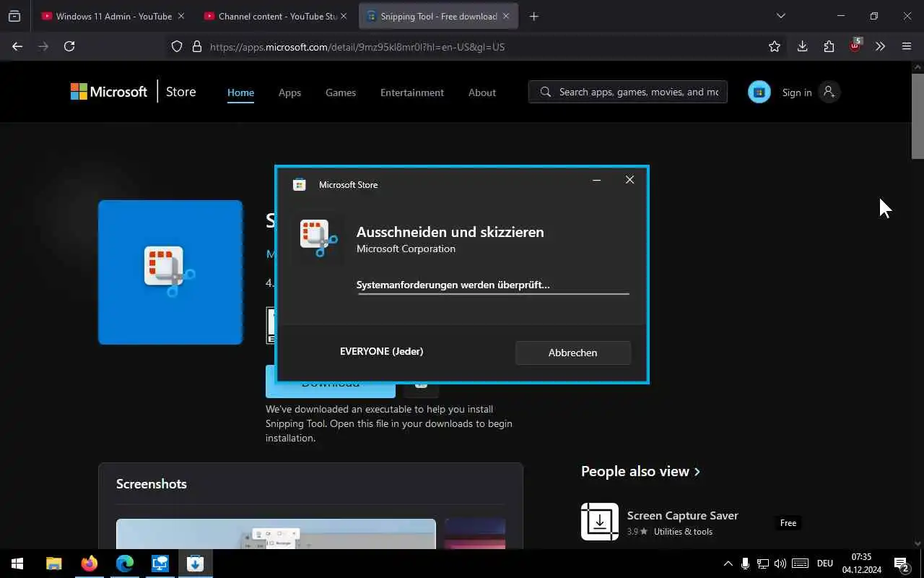Reload the current page

click(x=69, y=46)
